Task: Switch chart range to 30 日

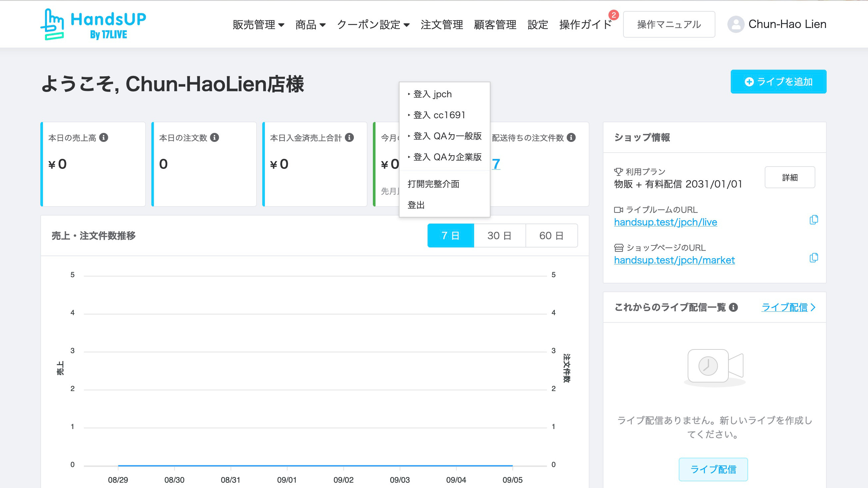Action: tap(499, 236)
